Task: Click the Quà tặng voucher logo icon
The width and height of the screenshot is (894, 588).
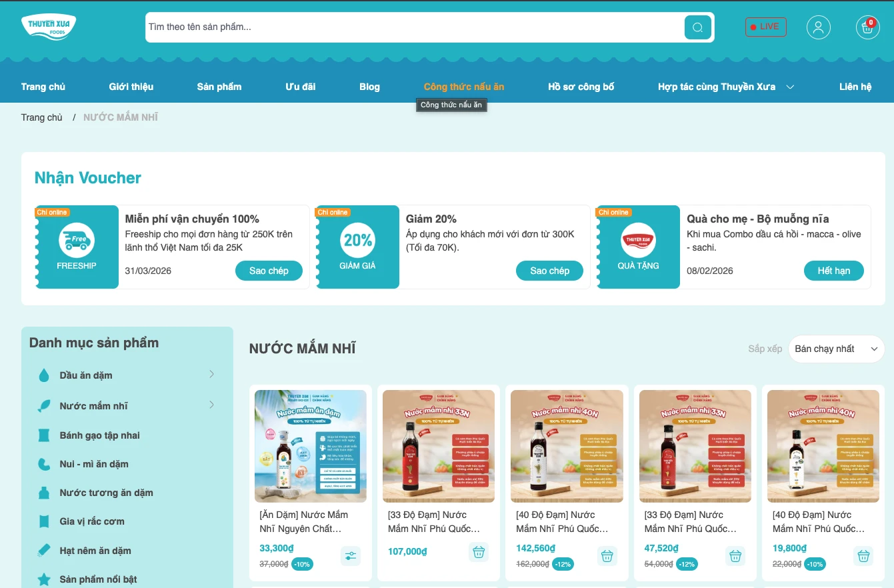Action: [638, 241]
